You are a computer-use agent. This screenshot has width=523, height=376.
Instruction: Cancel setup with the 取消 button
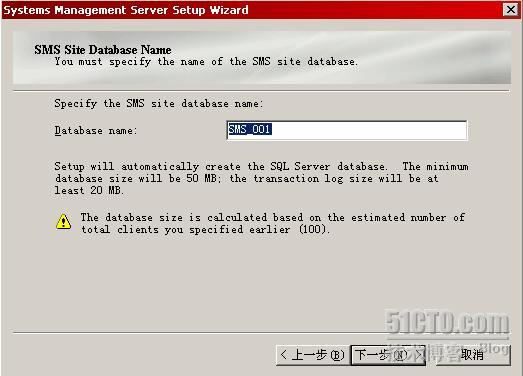click(x=473, y=355)
